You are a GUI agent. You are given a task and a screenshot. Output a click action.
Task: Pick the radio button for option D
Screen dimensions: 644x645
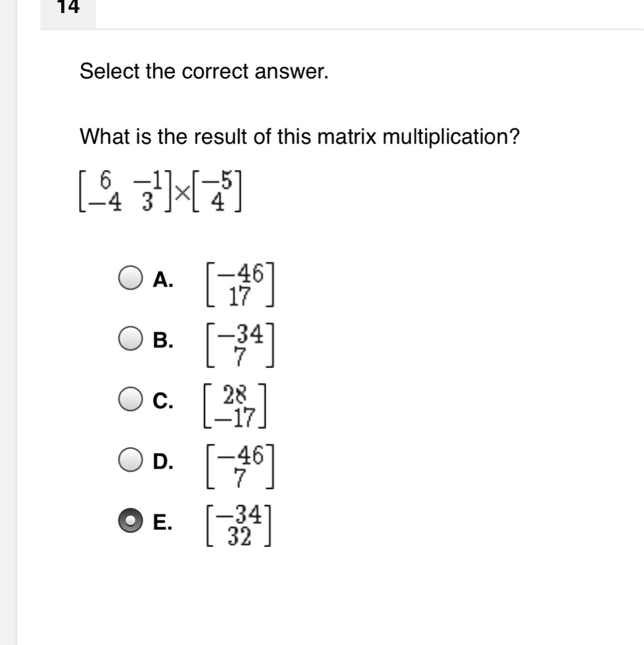[x=131, y=460]
